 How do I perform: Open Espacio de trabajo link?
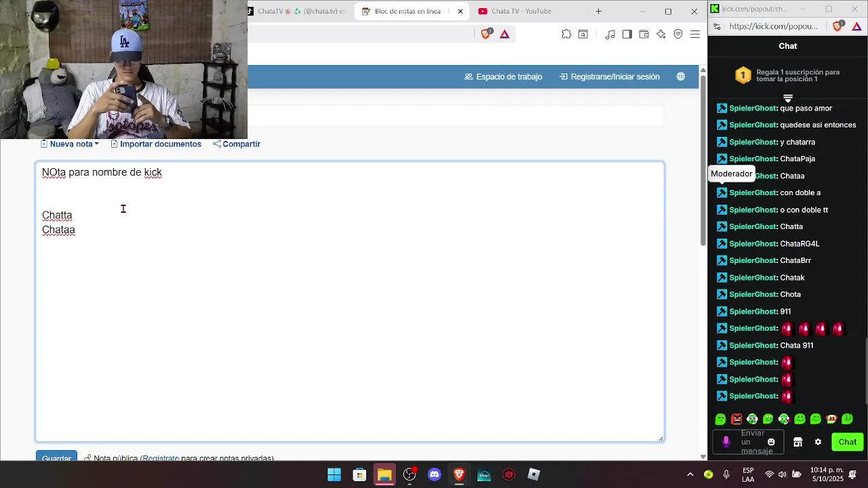click(503, 77)
